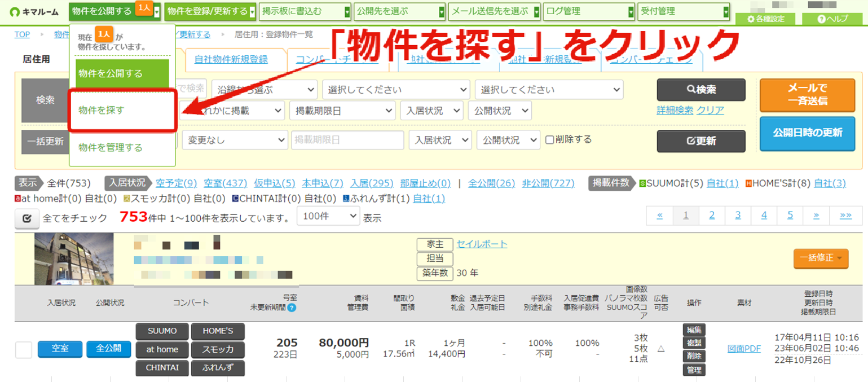Open 各種設定 settings gear button
This screenshot has height=382, width=868.
point(766,19)
